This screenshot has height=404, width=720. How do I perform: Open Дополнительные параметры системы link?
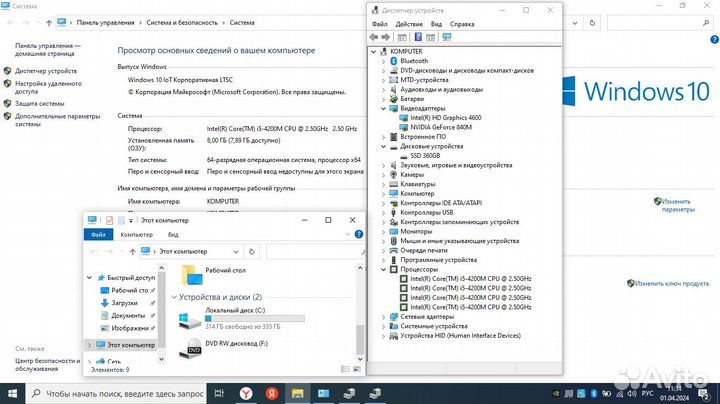(57, 120)
